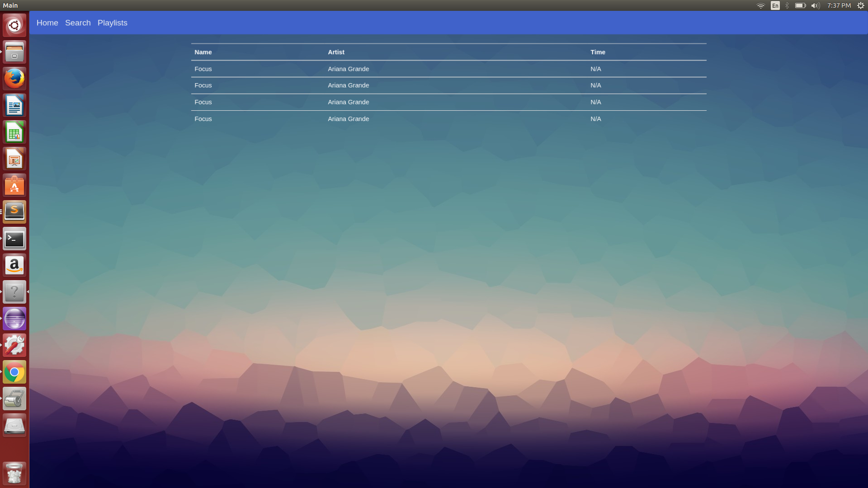Open Ubuntu Software Center
Image resolution: width=868 pixels, height=488 pixels.
[14, 186]
